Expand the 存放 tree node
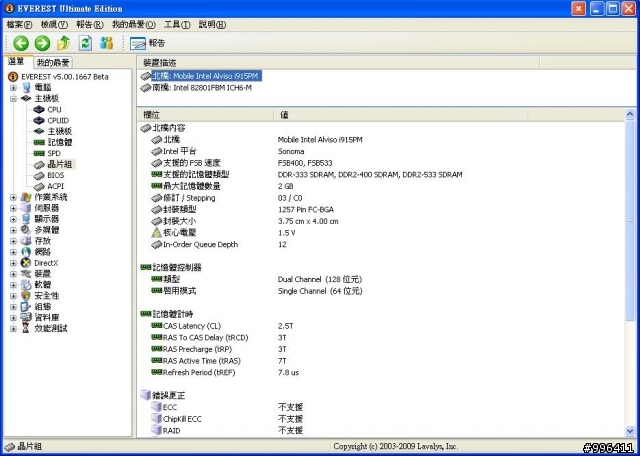 (x=13, y=241)
